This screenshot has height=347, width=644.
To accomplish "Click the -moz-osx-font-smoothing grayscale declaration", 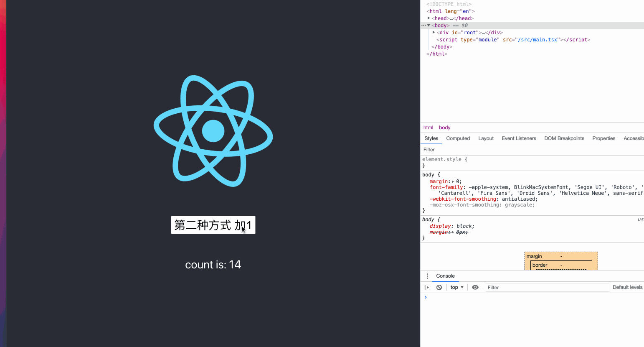I will click(482, 205).
